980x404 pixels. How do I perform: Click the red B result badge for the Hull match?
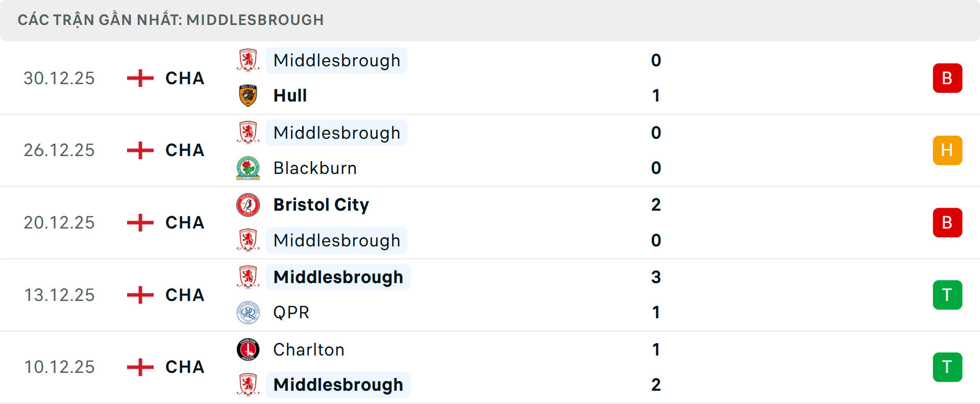pyautogui.click(x=947, y=78)
